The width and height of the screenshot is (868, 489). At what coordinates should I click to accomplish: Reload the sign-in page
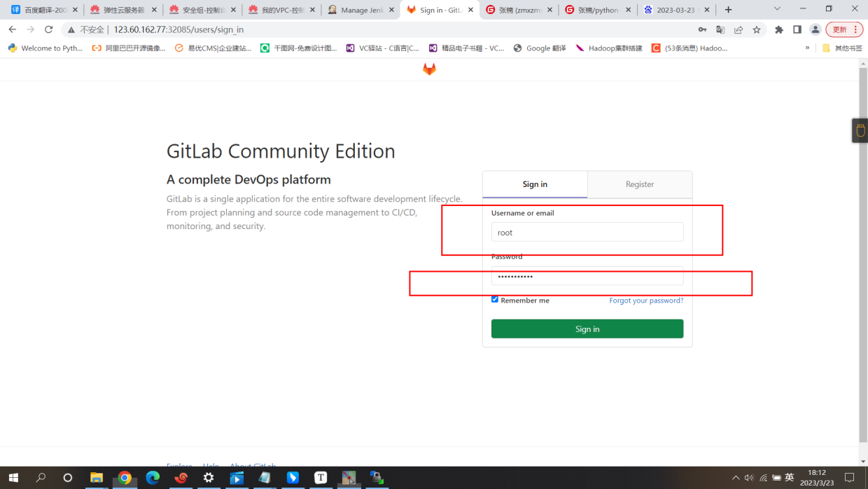click(48, 29)
